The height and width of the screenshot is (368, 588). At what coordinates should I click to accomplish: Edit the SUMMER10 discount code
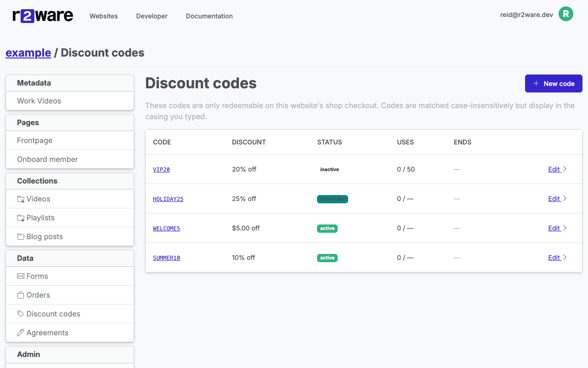(558, 258)
